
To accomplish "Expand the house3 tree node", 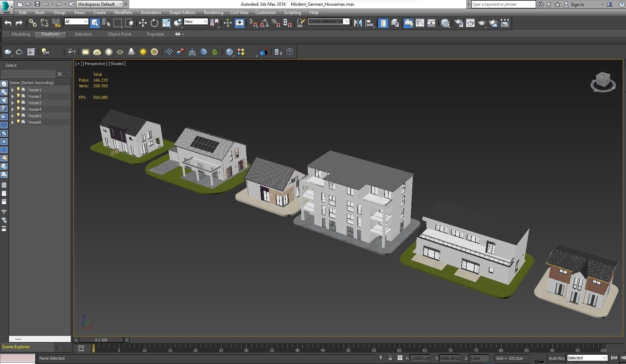I will click(13, 103).
